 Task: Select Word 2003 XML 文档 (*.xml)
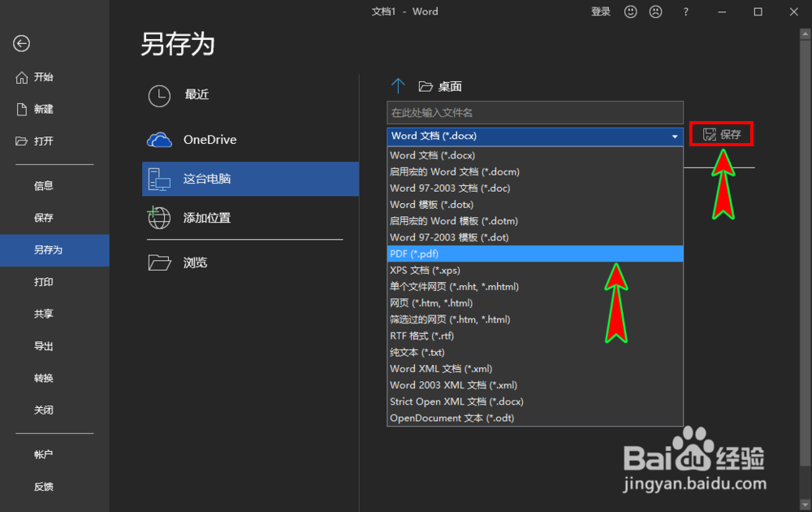click(535, 385)
